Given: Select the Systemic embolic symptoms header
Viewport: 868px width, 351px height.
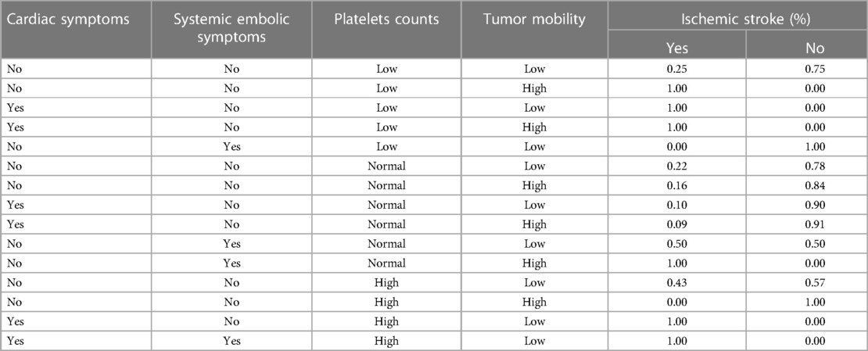Looking at the screenshot, I should tap(231, 28).
